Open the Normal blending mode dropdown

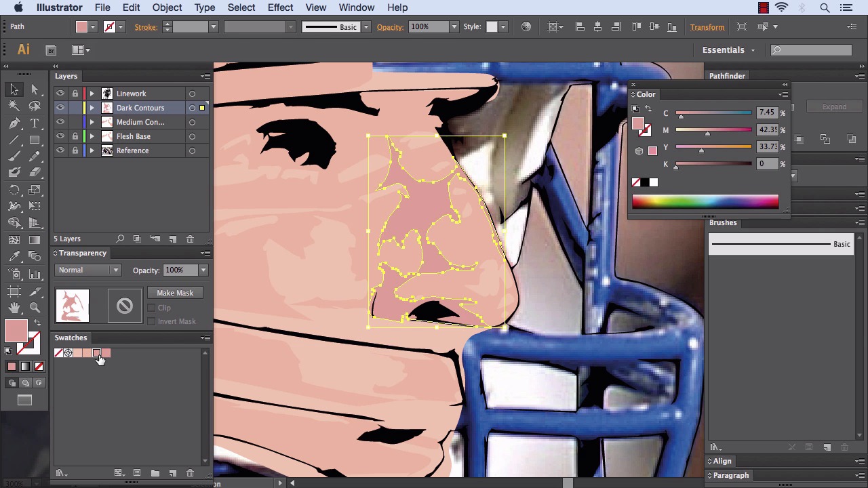point(88,270)
